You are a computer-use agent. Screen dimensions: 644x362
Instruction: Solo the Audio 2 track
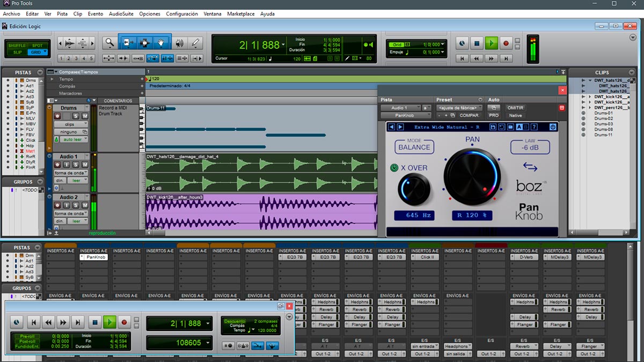(76, 206)
